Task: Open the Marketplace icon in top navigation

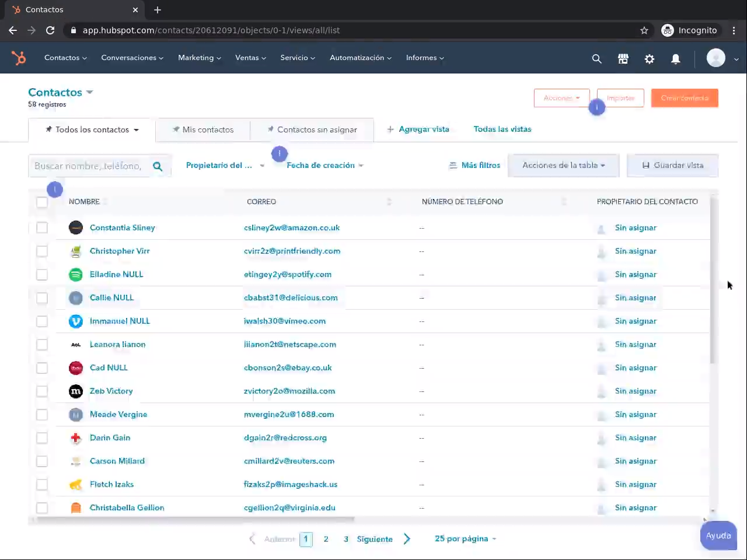Action: click(x=623, y=58)
